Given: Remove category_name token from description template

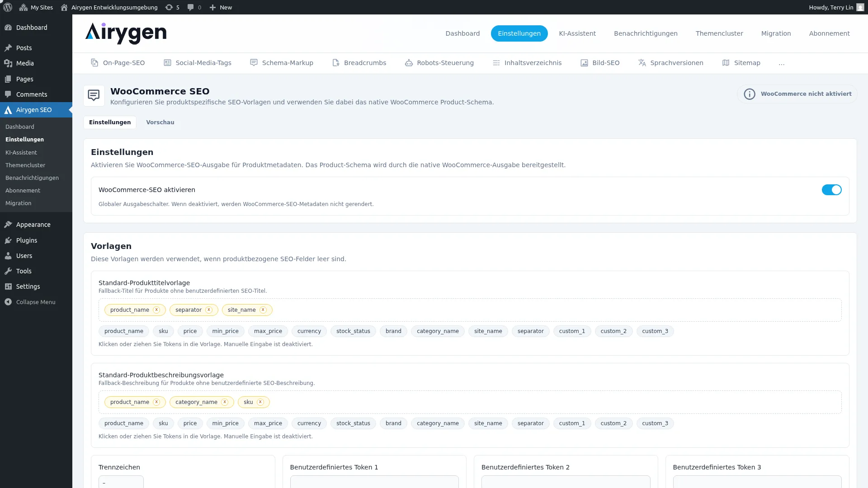Looking at the screenshot, I should click(225, 402).
